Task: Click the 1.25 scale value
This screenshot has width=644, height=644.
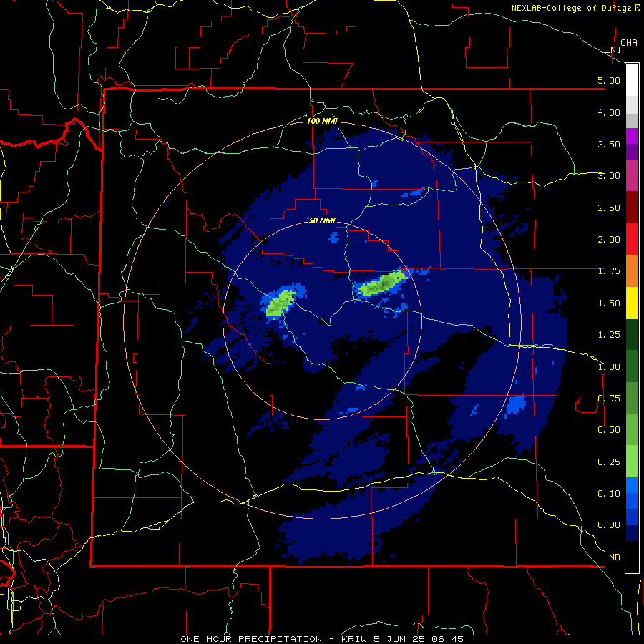Action: (x=609, y=335)
